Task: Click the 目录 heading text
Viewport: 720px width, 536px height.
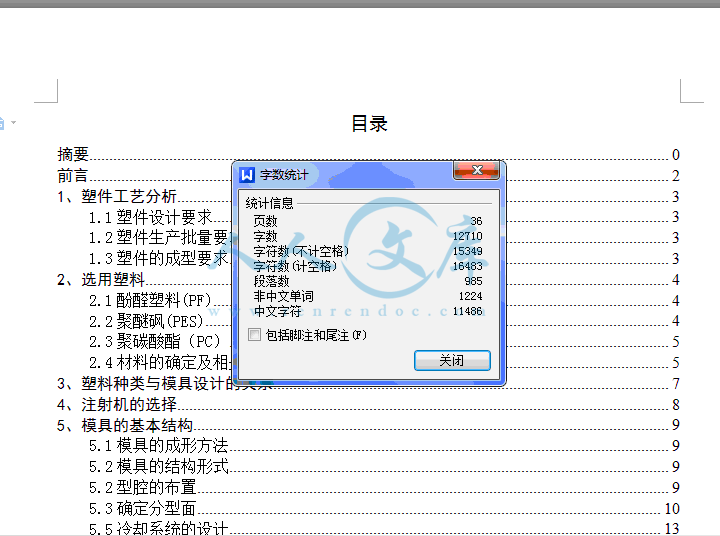Action: (369, 124)
